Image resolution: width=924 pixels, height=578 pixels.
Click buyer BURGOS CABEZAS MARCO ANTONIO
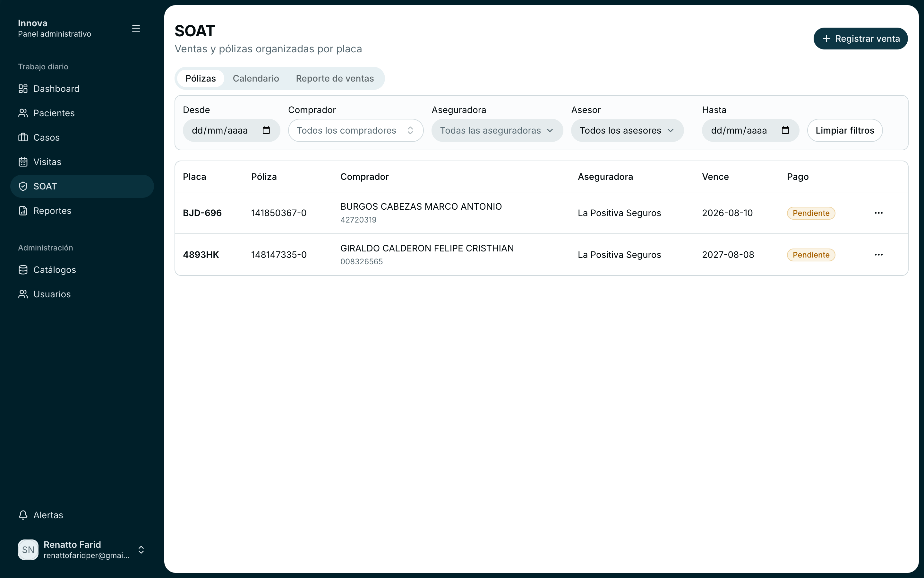tap(421, 206)
